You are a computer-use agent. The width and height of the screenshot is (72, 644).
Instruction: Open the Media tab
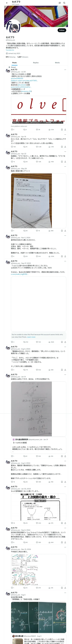57,63
